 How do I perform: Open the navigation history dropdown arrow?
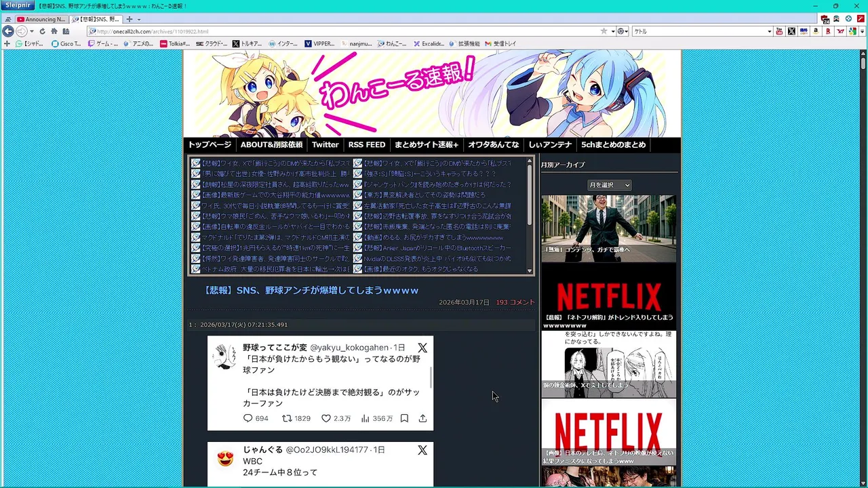(x=32, y=31)
